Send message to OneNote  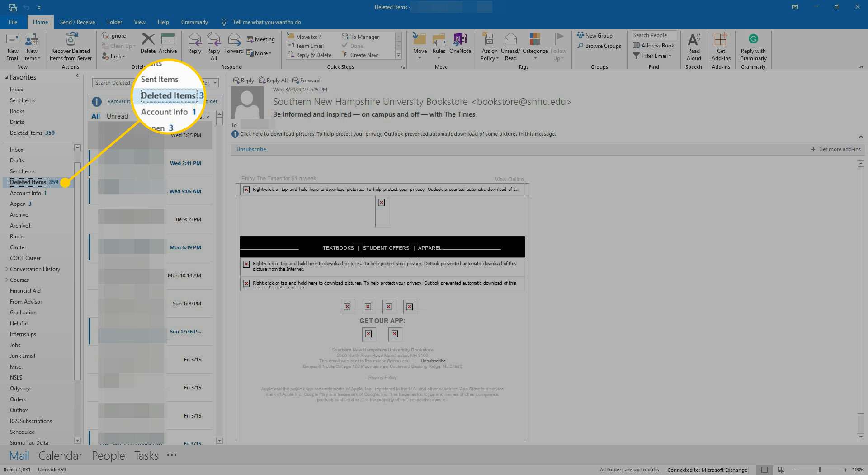(460, 44)
